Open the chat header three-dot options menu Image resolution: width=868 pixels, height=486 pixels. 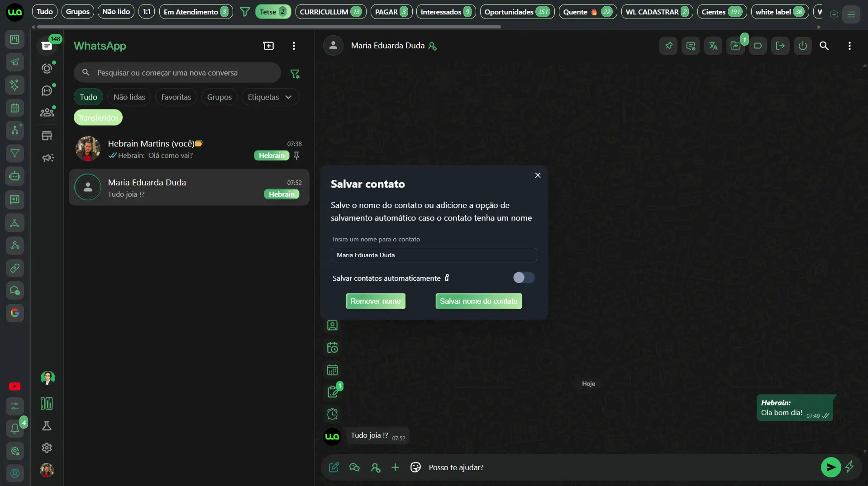point(849,46)
